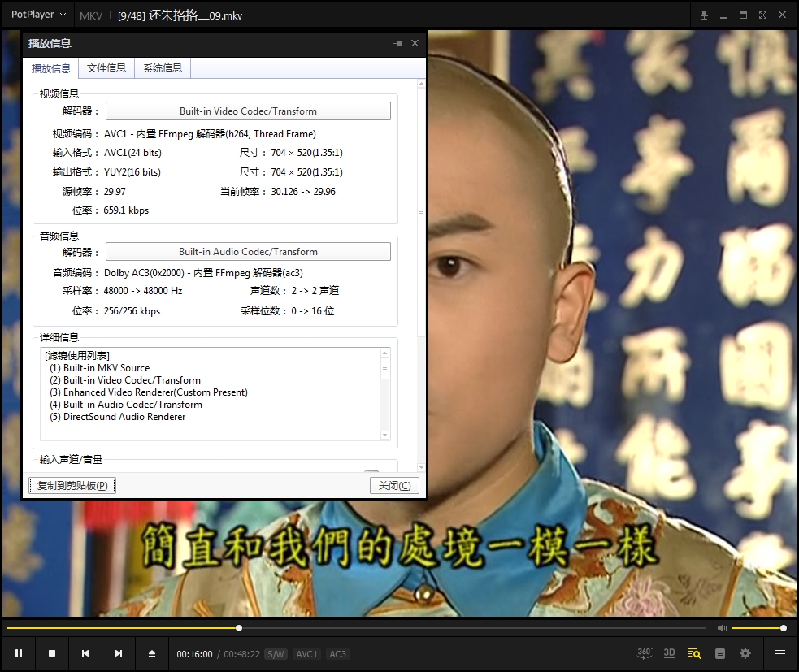Skip to previous file in playlist
The width and height of the screenshot is (799, 672).
click(85, 653)
